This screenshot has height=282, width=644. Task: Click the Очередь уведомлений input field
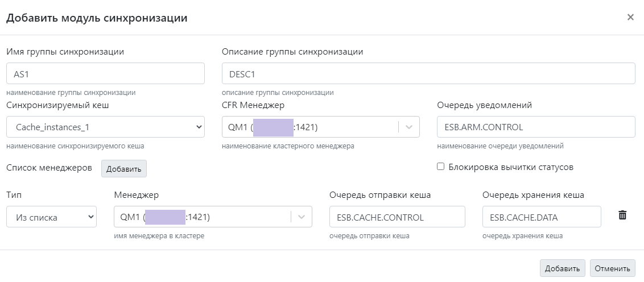(536, 127)
